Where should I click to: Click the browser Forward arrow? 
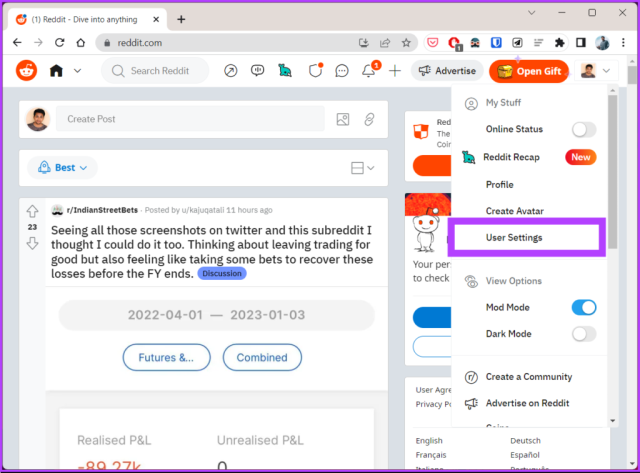[x=38, y=42]
